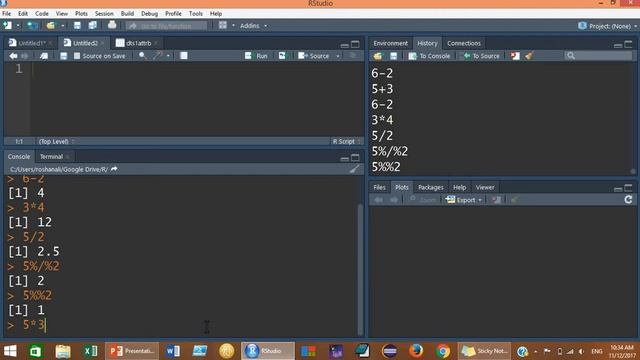This screenshot has width=640, height=360.
Task: Save the script from editor toolbar
Action: coord(63,56)
